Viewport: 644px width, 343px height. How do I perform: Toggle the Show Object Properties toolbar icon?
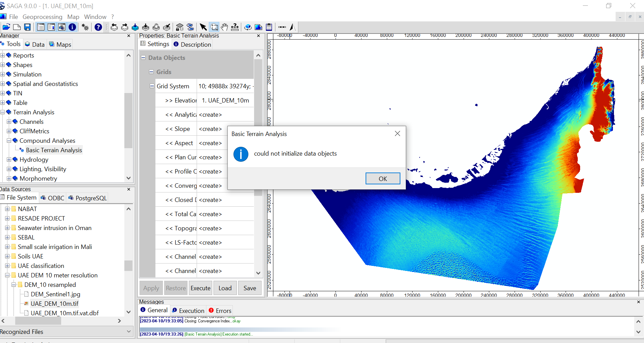(51, 27)
